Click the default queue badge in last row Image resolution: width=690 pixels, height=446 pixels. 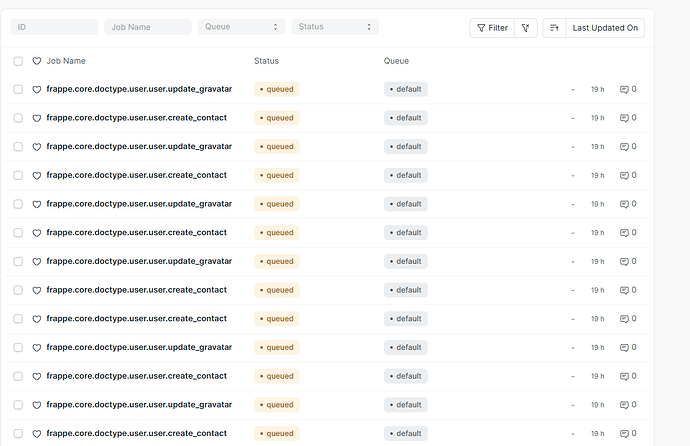tap(406, 434)
